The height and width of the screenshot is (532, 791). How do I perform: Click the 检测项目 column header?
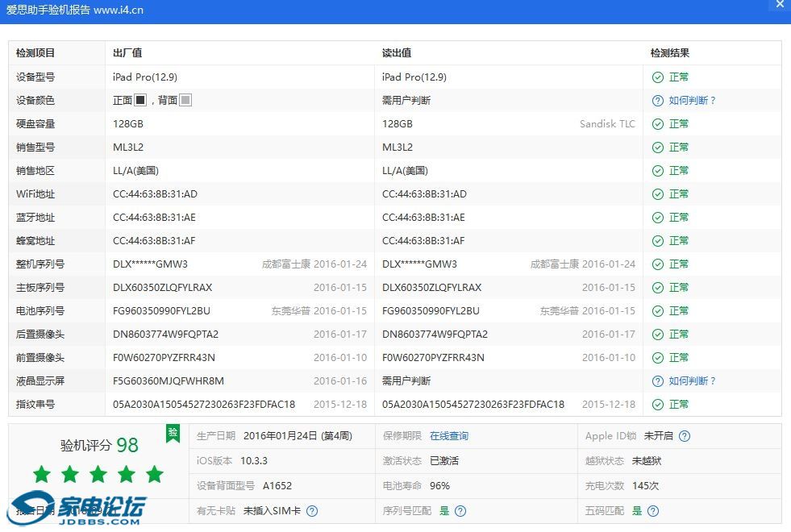click(35, 53)
